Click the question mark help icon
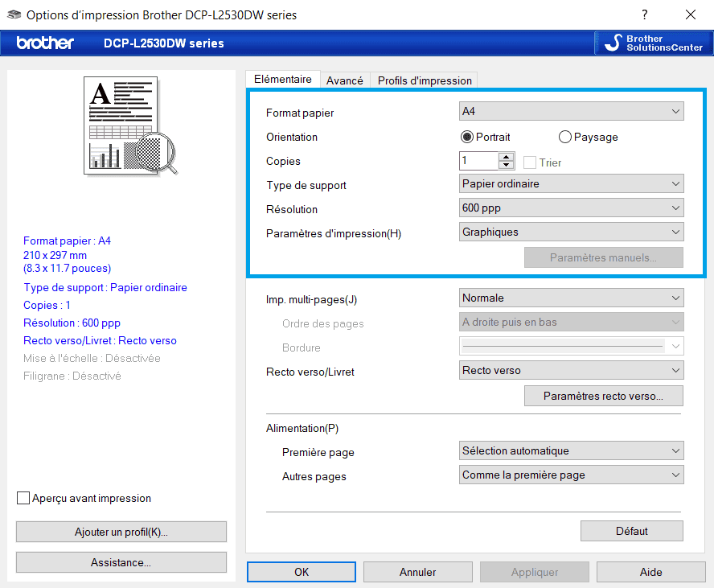Screen dimensions: 714x588 pyautogui.click(x=644, y=14)
